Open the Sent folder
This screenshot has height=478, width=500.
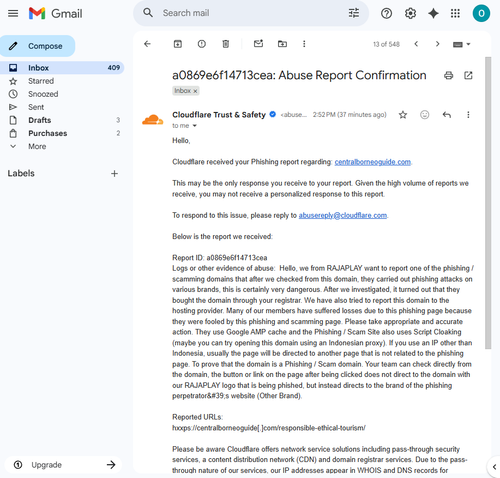pyautogui.click(x=62, y=107)
